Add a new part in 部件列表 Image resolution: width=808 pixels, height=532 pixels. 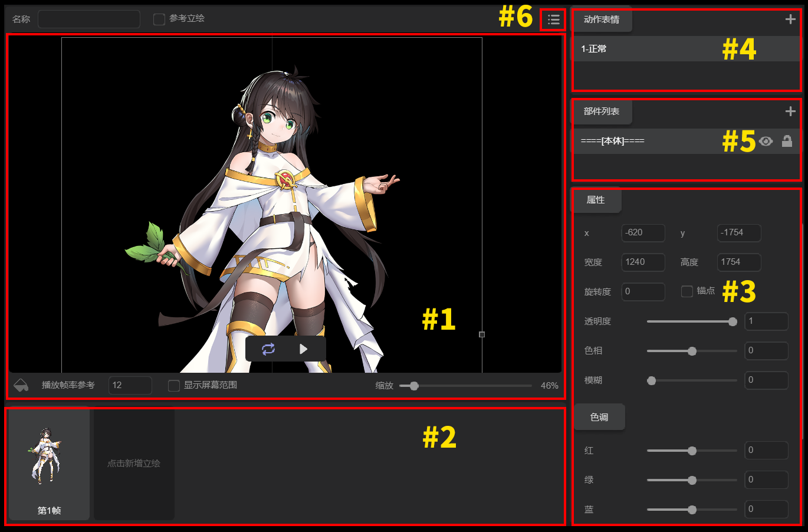point(790,111)
